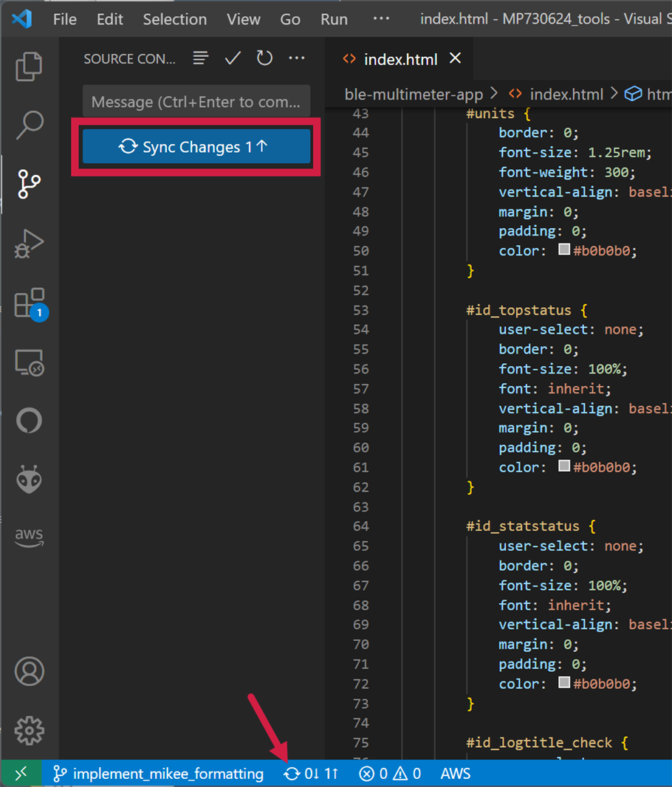
Task: Click user-select: none on line 54
Action: tap(571, 330)
